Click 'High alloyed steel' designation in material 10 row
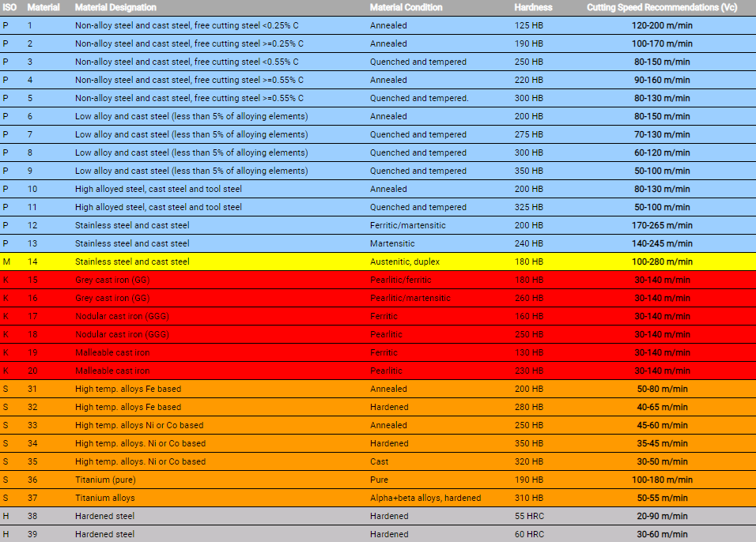756x542 pixels. pos(158,190)
